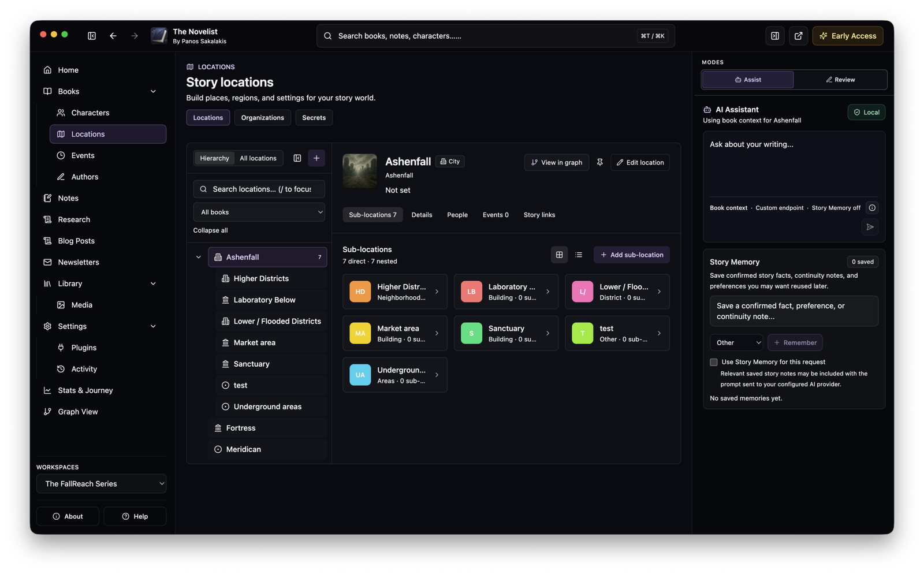The width and height of the screenshot is (924, 574).
Task: Select Review mode
Action: 840,80
